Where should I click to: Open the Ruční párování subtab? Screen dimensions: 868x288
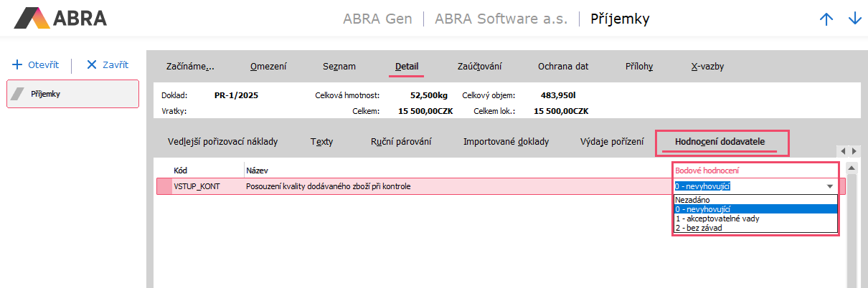(401, 142)
